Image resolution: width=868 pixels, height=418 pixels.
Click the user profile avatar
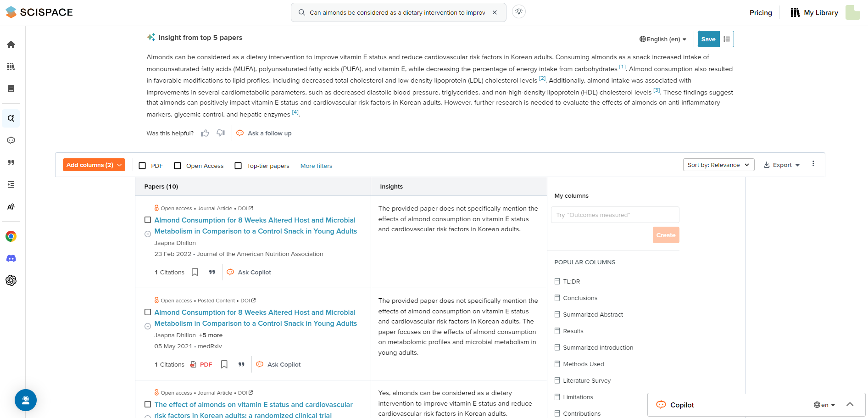click(853, 12)
